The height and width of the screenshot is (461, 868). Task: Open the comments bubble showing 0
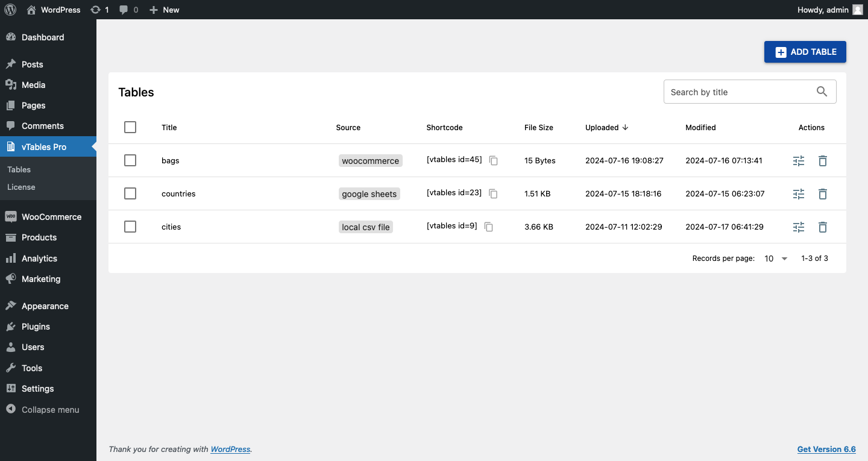(128, 10)
